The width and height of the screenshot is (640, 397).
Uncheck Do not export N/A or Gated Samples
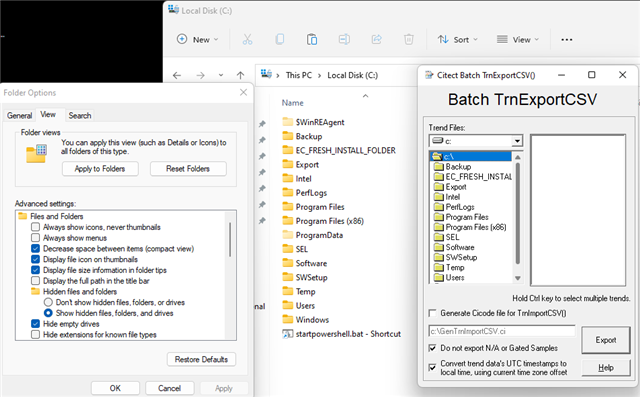coord(432,348)
